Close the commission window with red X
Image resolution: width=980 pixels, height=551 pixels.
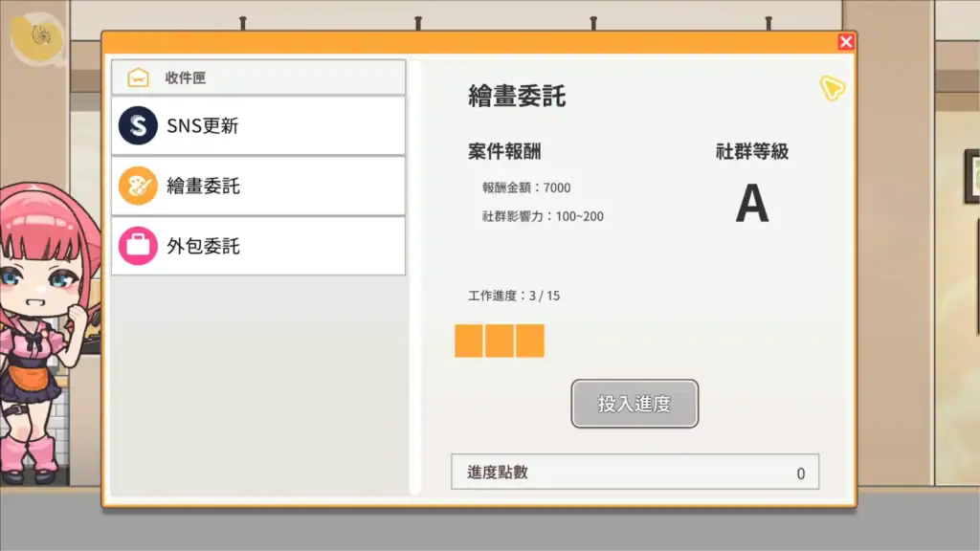846,42
